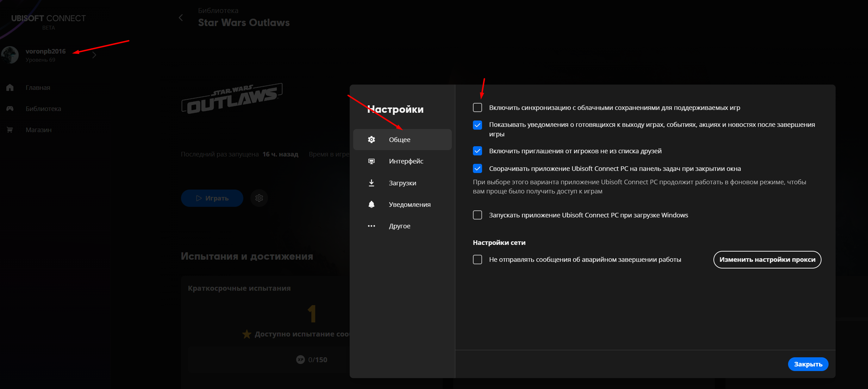Open the Уведомления settings tab
868x389 pixels.
click(409, 204)
